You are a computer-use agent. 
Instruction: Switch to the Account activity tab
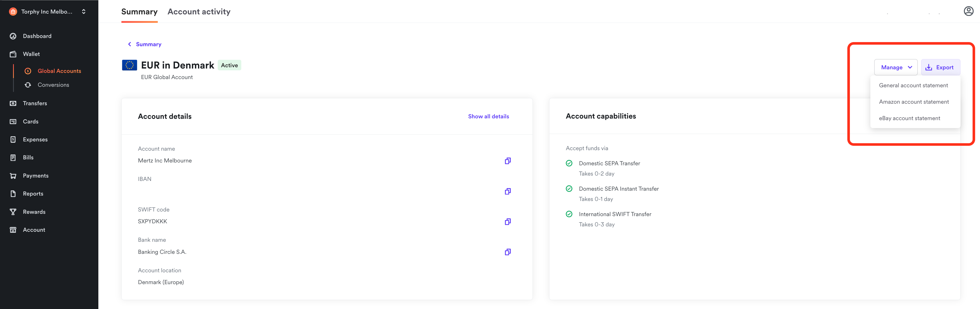199,12
